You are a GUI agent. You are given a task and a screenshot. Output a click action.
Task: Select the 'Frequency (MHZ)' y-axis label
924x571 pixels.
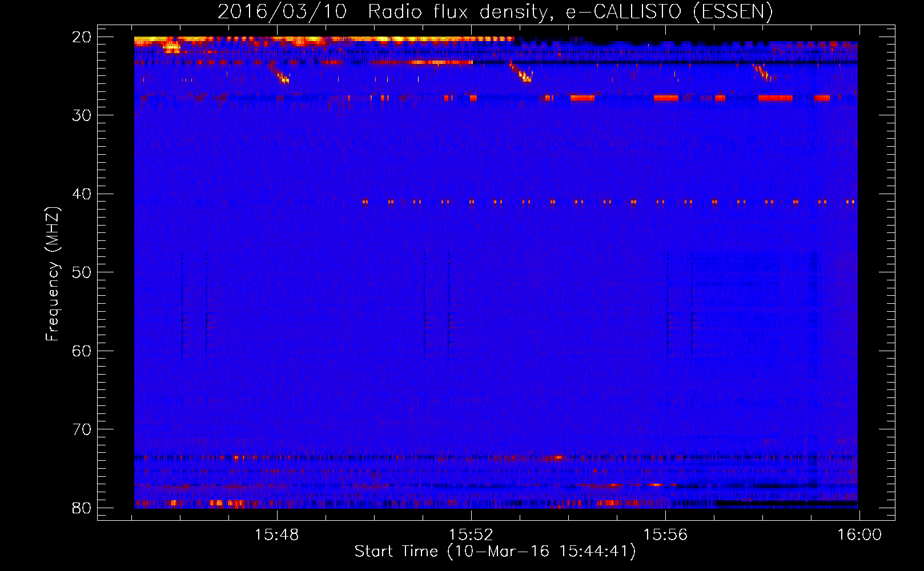tap(53, 274)
